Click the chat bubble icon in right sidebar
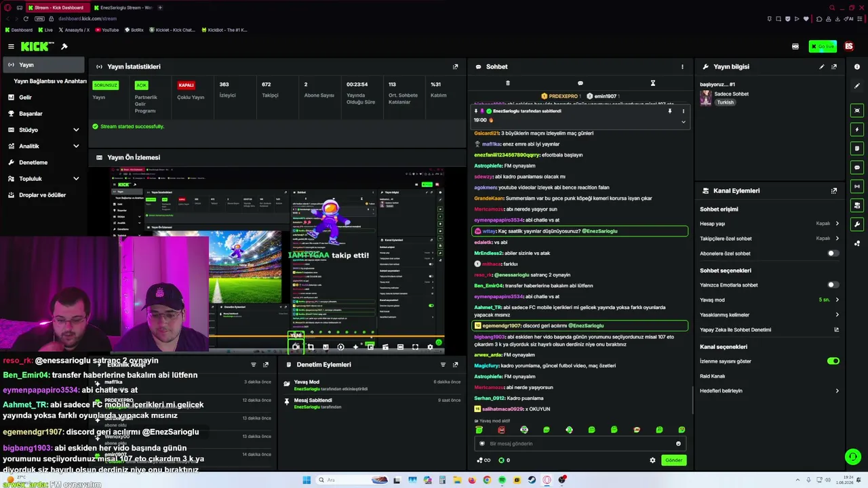Screen dimensions: 868x488 click(857, 167)
